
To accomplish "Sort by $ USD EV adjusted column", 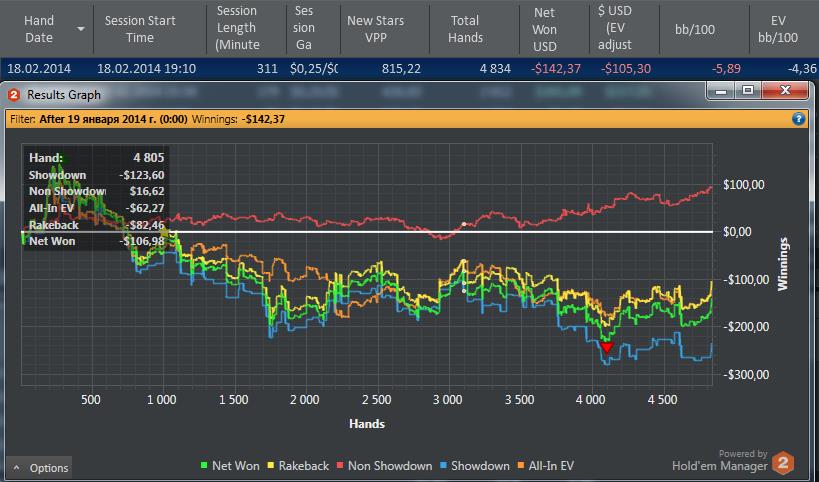I will click(x=615, y=28).
